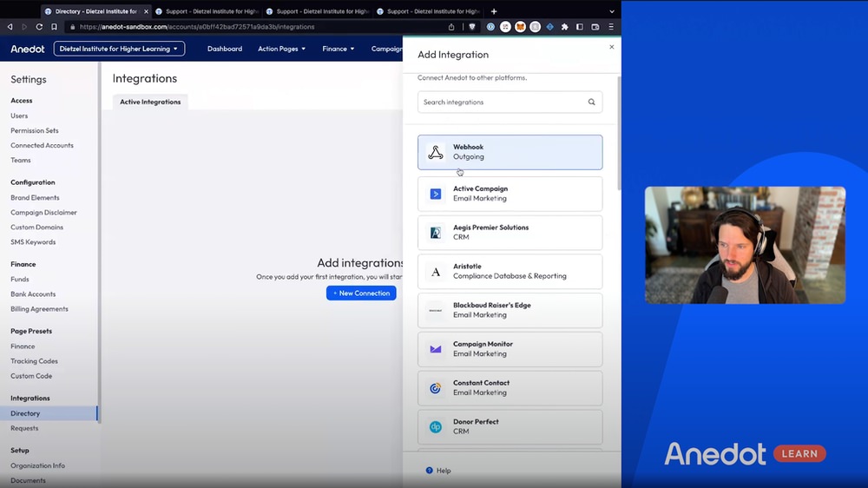The width and height of the screenshot is (868, 488).
Task: Open the extensions puzzle piece icon
Action: pos(565,27)
